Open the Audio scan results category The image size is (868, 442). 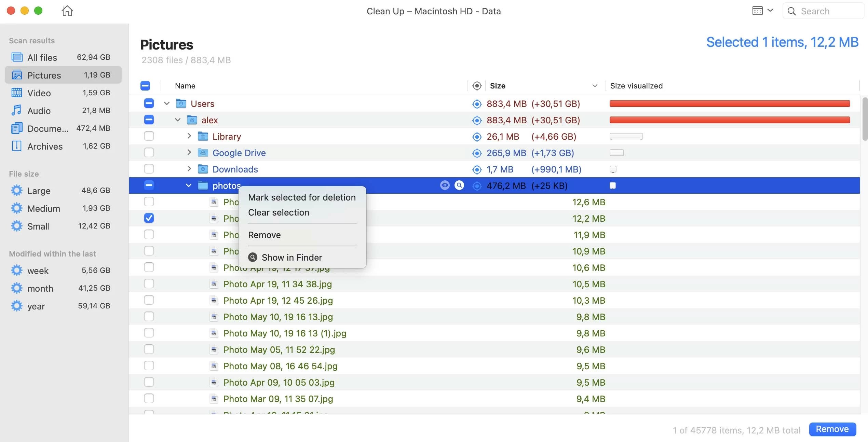point(40,111)
